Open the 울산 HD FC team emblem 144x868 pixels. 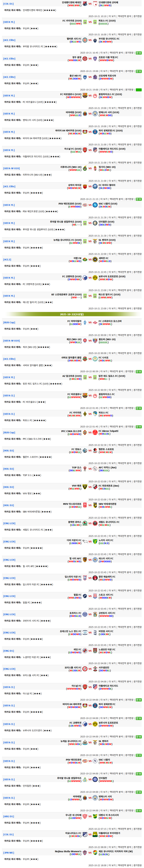(x=85, y=77)
